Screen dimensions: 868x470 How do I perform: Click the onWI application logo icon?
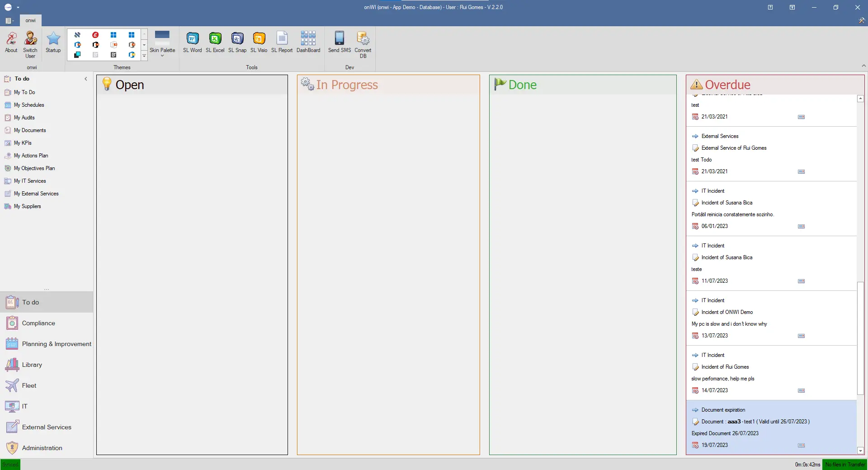coord(8,7)
